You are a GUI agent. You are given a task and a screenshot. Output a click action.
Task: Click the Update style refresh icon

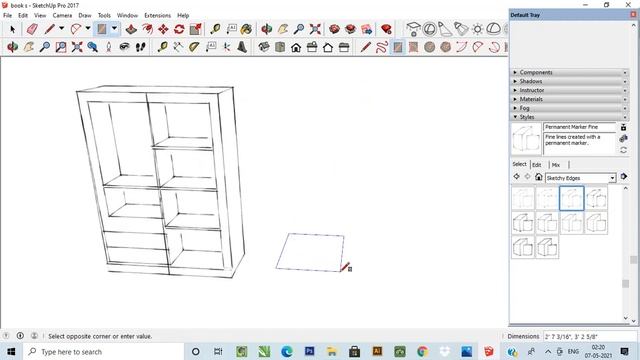[x=623, y=150]
